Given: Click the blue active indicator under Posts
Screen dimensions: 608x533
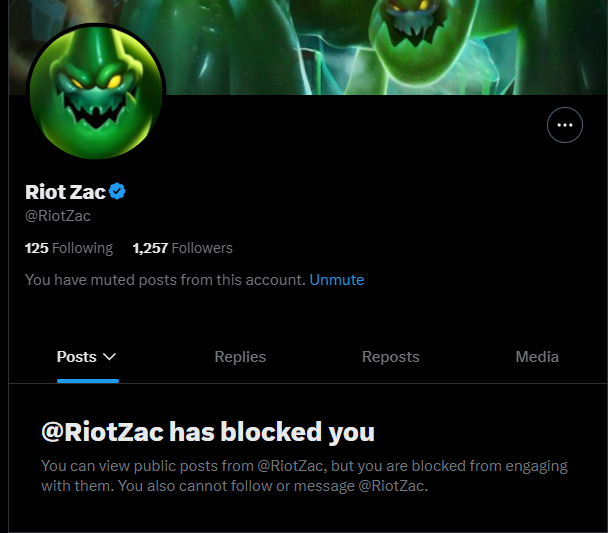Looking at the screenshot, I should tap(88, 381).
